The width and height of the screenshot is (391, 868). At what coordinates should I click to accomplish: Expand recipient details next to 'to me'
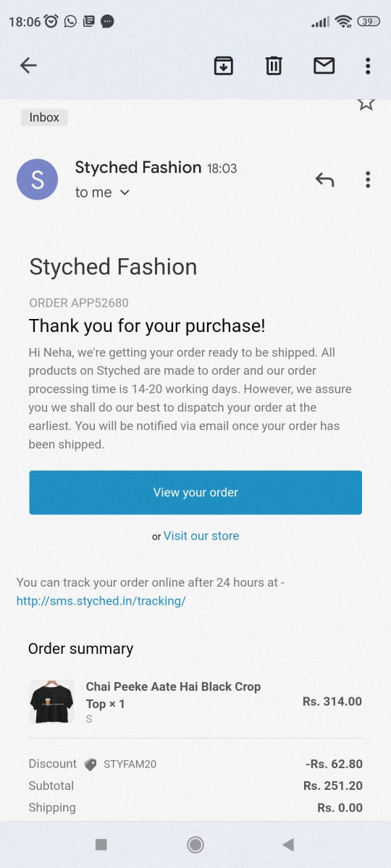pyautogui.click(x=124, y=192)
